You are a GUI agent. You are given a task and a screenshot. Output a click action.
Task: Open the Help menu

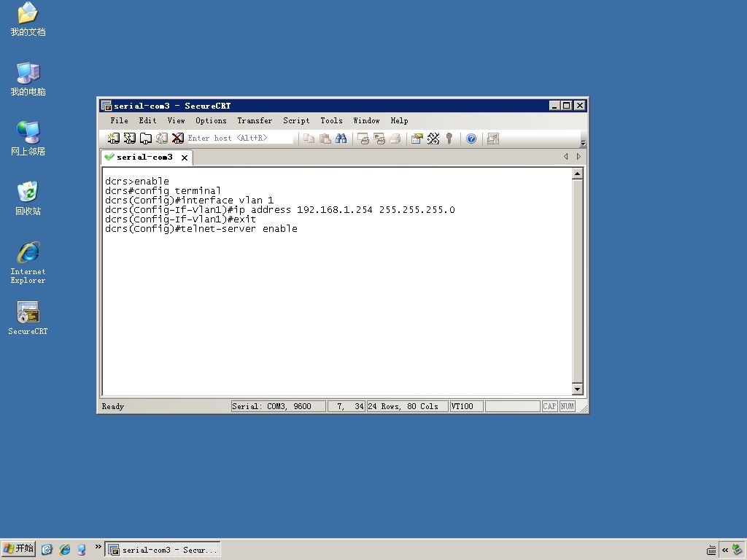399,120
